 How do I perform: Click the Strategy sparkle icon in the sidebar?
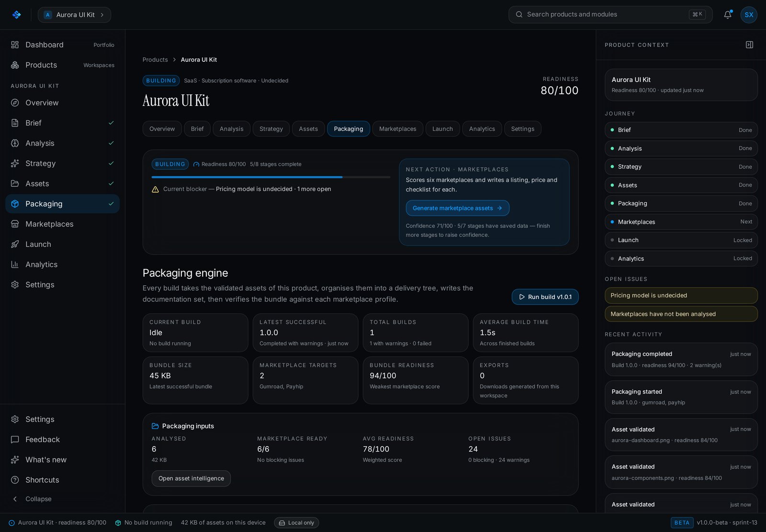(x=15, y=163)
